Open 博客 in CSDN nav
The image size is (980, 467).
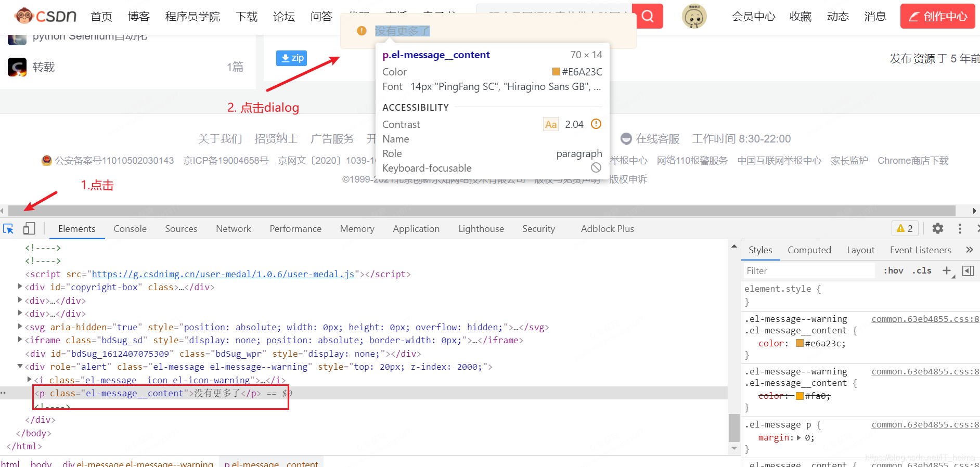point(139,17)
